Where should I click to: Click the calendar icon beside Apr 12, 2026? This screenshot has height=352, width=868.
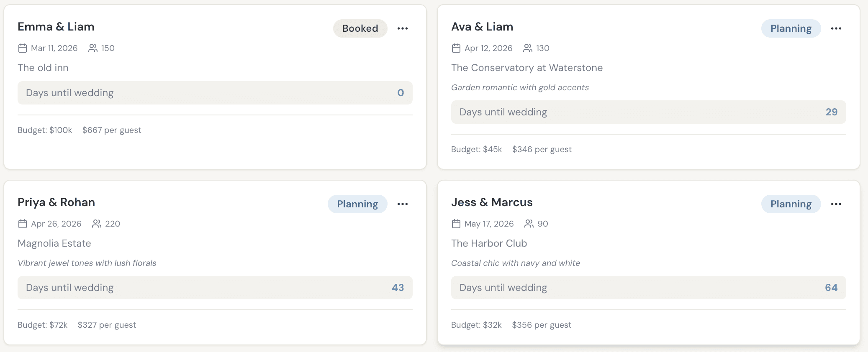coord(456,48)
